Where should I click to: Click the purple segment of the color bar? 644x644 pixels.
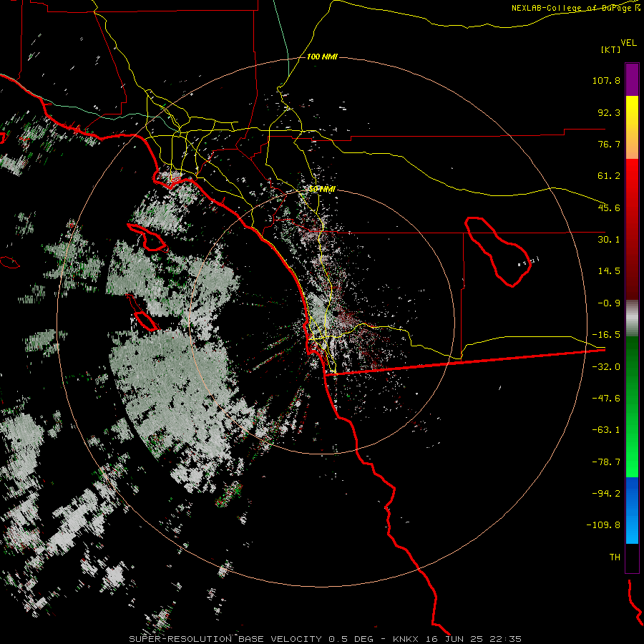tap(632, 79)
